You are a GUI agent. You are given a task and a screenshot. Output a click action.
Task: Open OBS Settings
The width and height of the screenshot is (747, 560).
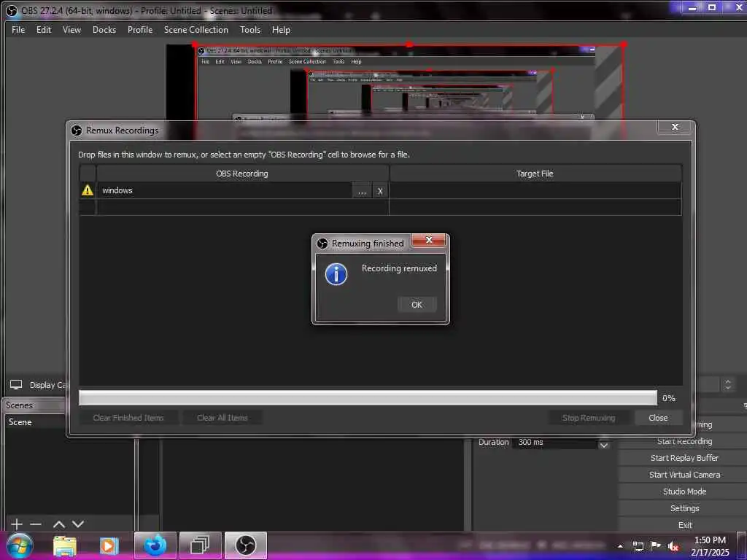coord(684,508)
